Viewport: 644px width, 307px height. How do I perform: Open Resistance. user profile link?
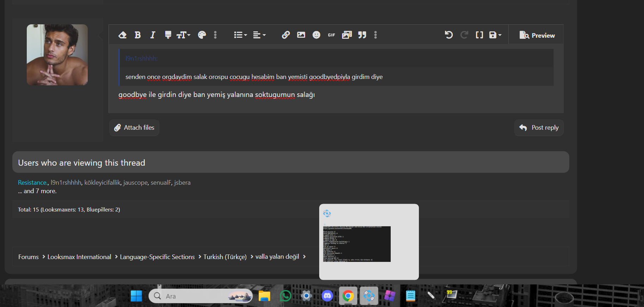pyautogui.click(x=33, y=183)
